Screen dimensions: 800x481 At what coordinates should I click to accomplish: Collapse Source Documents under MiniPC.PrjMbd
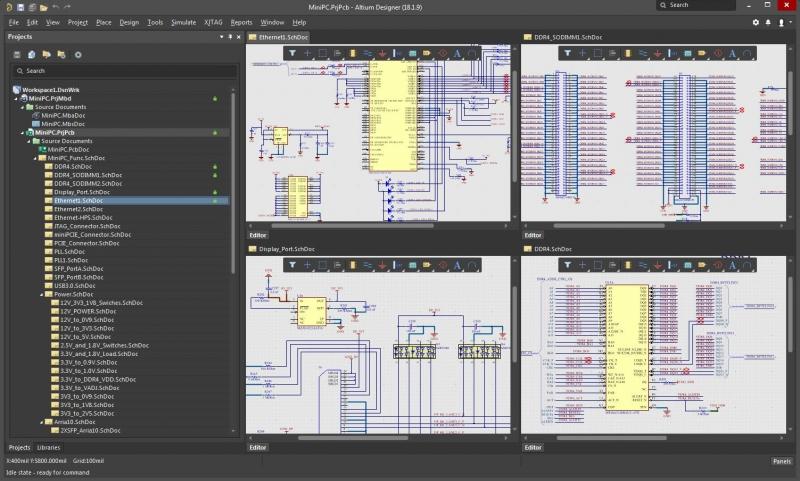point(22,107)
